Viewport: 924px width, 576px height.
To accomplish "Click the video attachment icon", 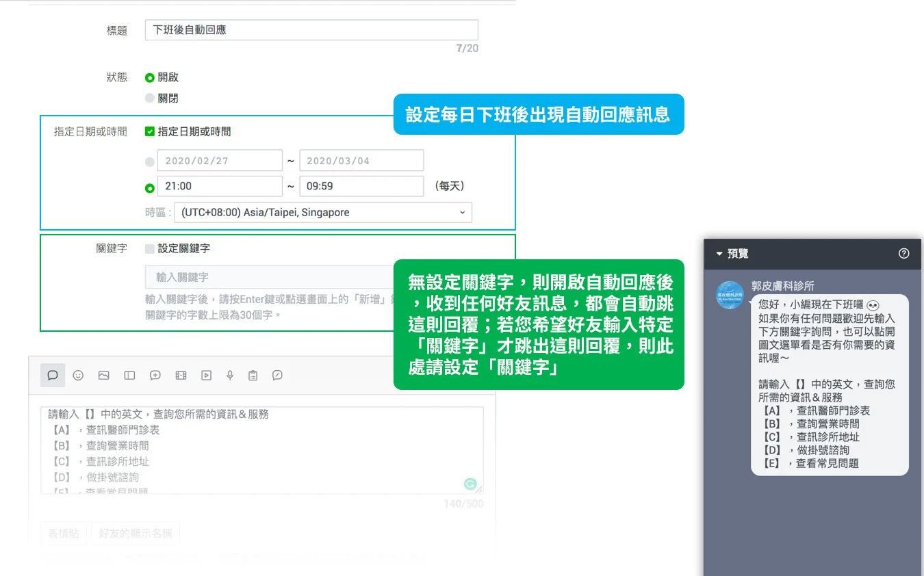I will point(205,375).
